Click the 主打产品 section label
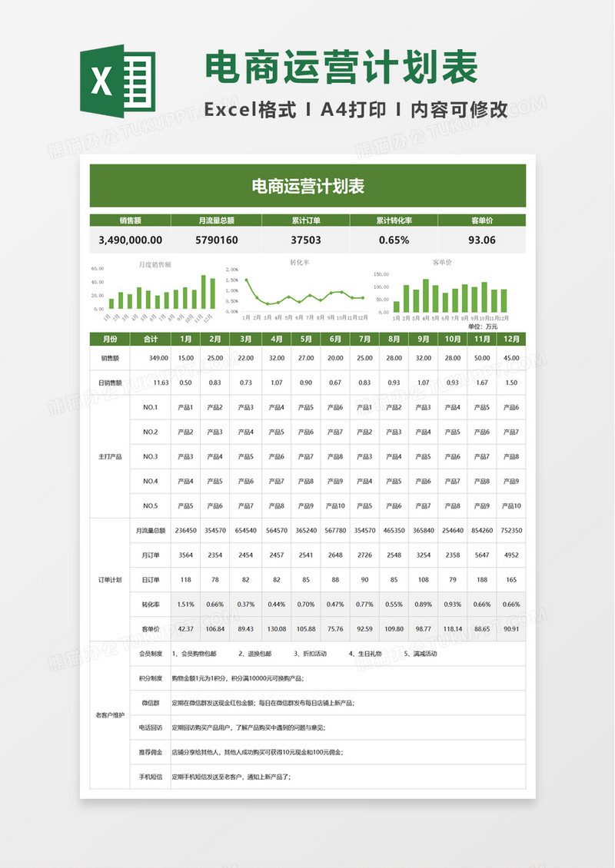 [110, 457]
